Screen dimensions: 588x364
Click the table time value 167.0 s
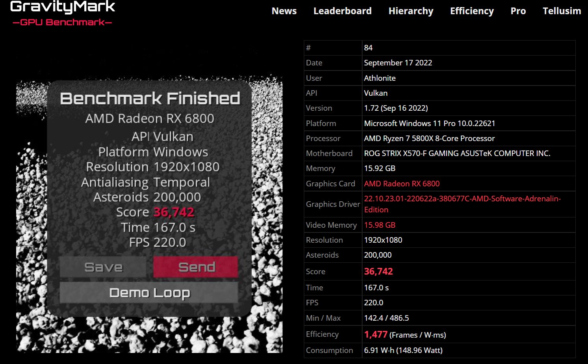coord(376,288)
